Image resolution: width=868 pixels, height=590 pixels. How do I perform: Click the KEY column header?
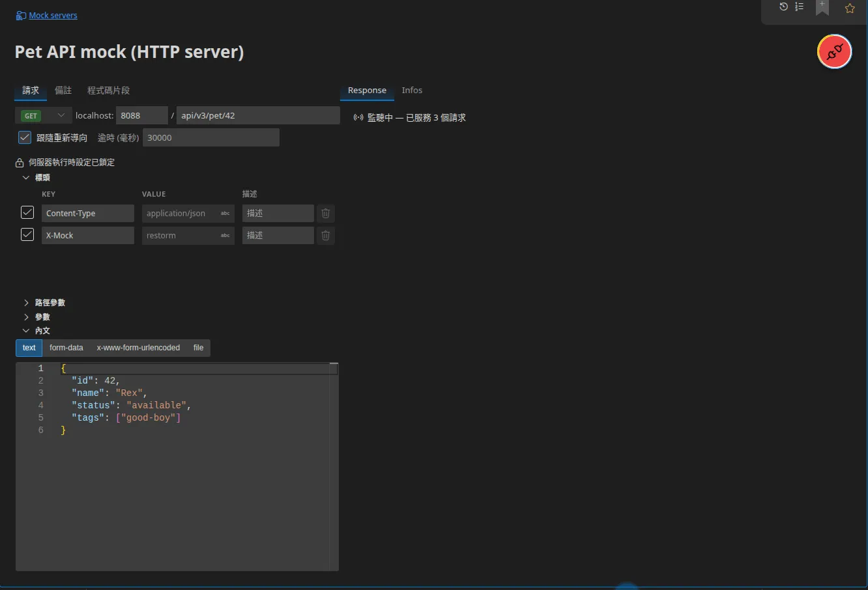[48, 194]
